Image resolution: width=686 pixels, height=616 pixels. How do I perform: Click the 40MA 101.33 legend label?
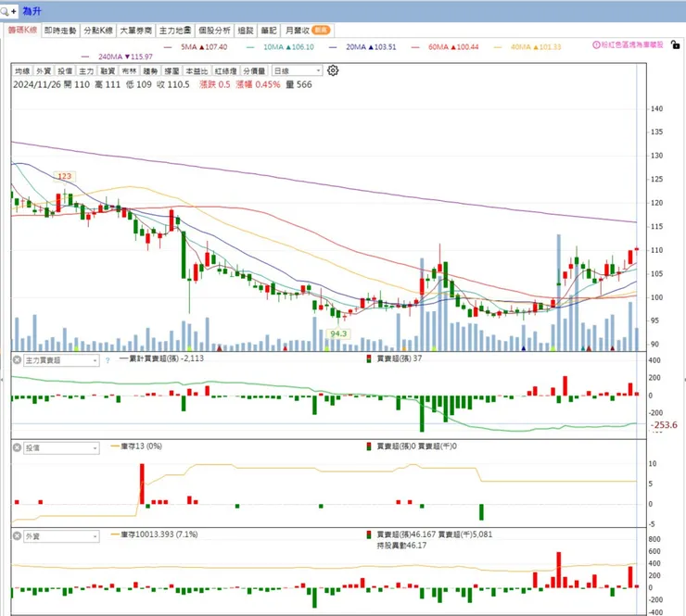[536, 47]
